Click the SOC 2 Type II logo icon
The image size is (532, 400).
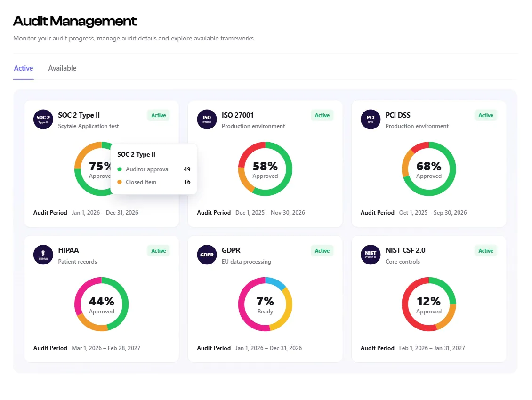pyautogui.click(x=43, y=120)
